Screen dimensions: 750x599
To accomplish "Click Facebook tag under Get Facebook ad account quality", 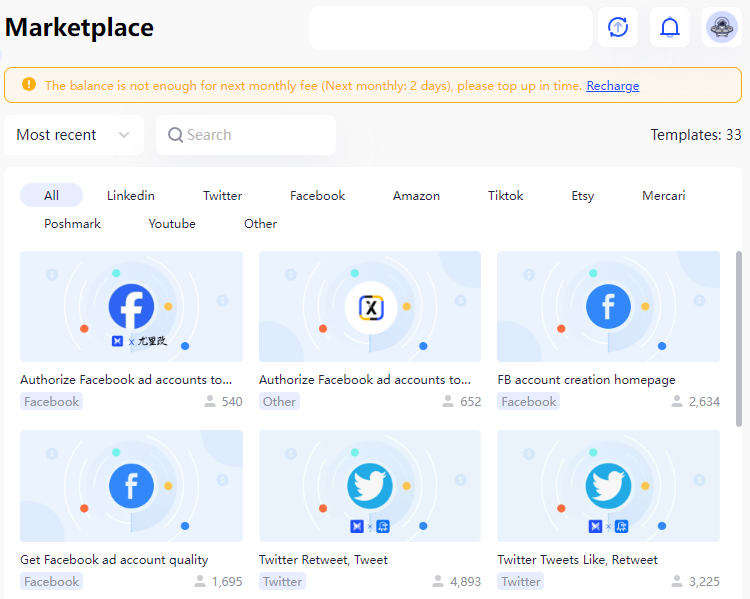I will click(x=51, y=581).
